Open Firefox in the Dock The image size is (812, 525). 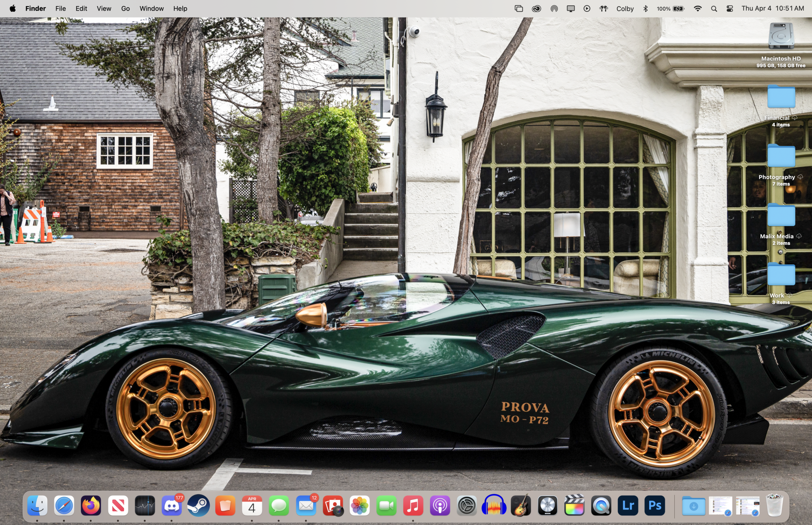[91, 506]
